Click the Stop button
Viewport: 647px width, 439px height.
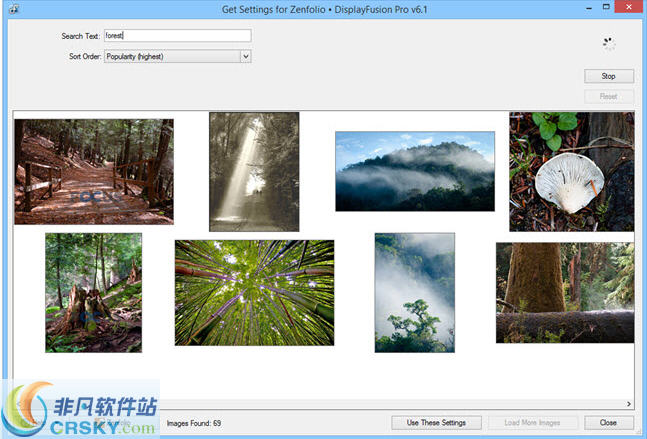pos(609,76)
